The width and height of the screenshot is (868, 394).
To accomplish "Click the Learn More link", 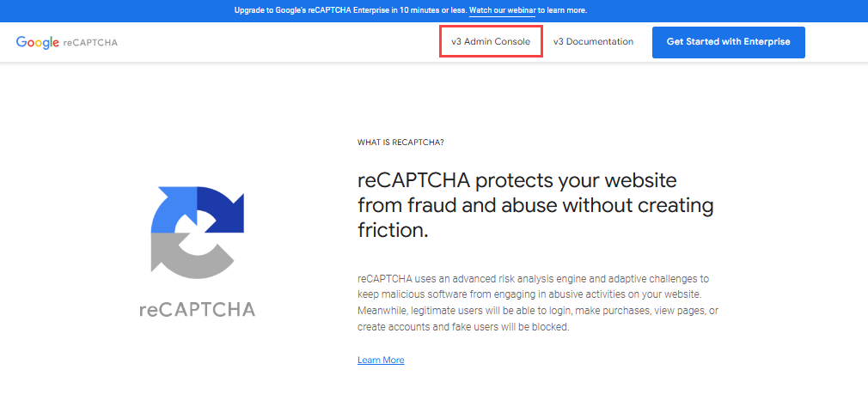I will (x=381, y=361).
